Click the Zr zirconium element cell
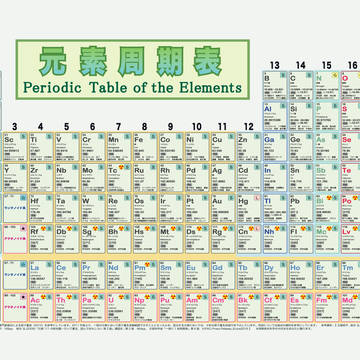 [x=41, y=178]
